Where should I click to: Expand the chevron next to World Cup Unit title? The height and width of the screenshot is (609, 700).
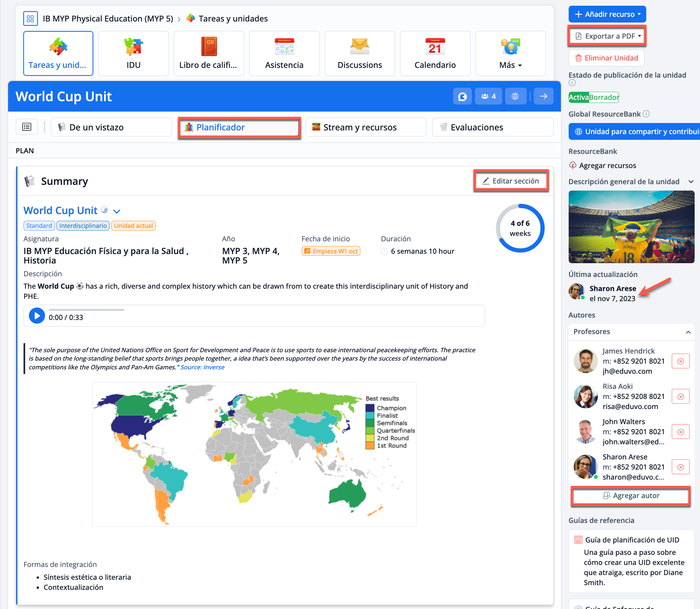coord(117,211)
